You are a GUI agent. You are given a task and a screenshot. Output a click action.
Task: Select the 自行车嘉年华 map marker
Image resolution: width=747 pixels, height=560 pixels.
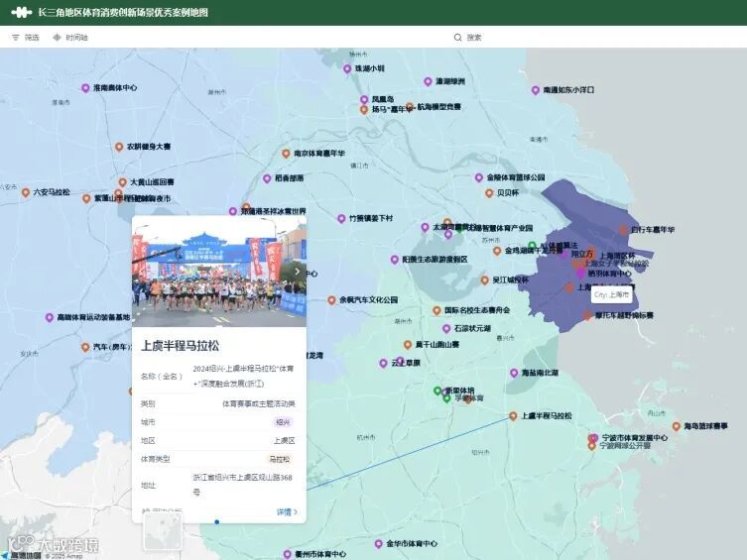pyautogui.click(x=623, y=230)
